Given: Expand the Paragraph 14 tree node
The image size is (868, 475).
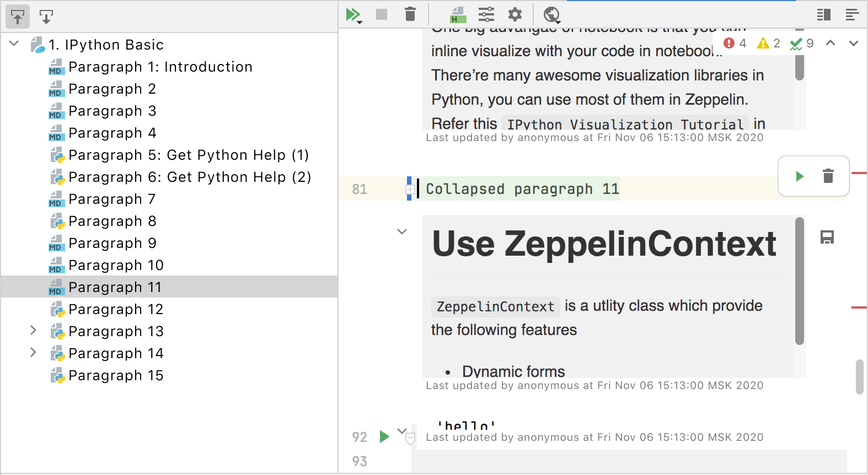Looking at the screenshot, I should pyautogui.click(x=33, y=352).
